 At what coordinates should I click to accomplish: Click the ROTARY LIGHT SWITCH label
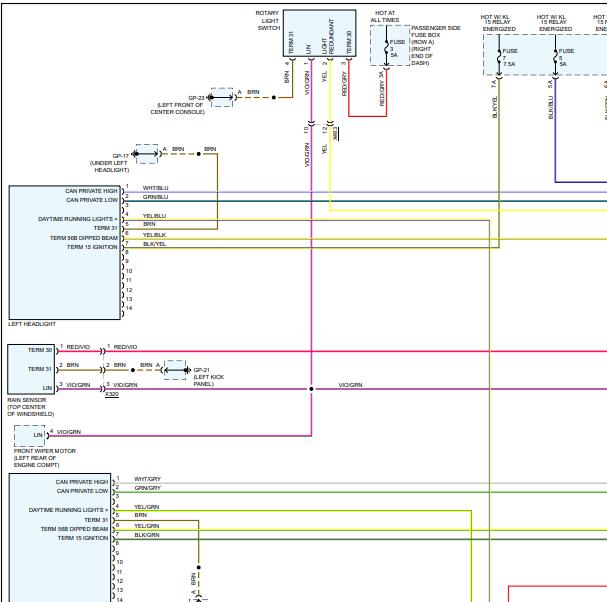pyautogui.click(x=268, y=21)
